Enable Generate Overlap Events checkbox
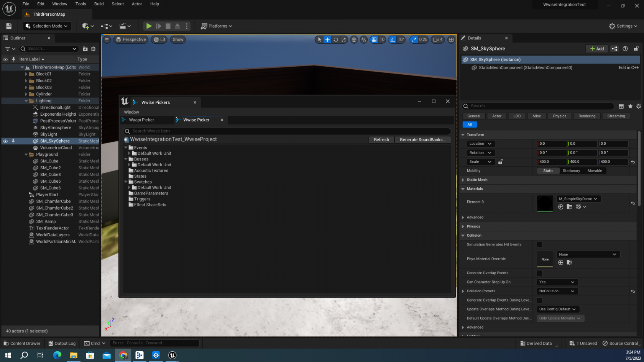 (539, 273)
